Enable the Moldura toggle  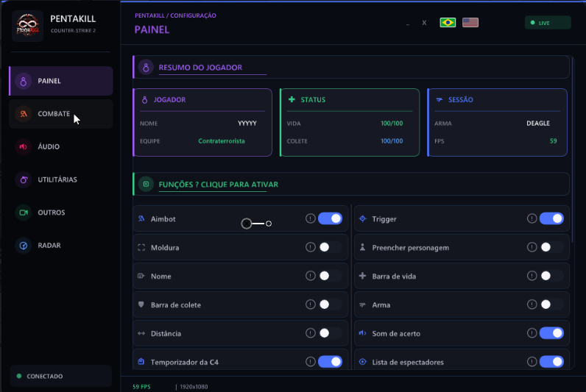click(x=330, y=247)
